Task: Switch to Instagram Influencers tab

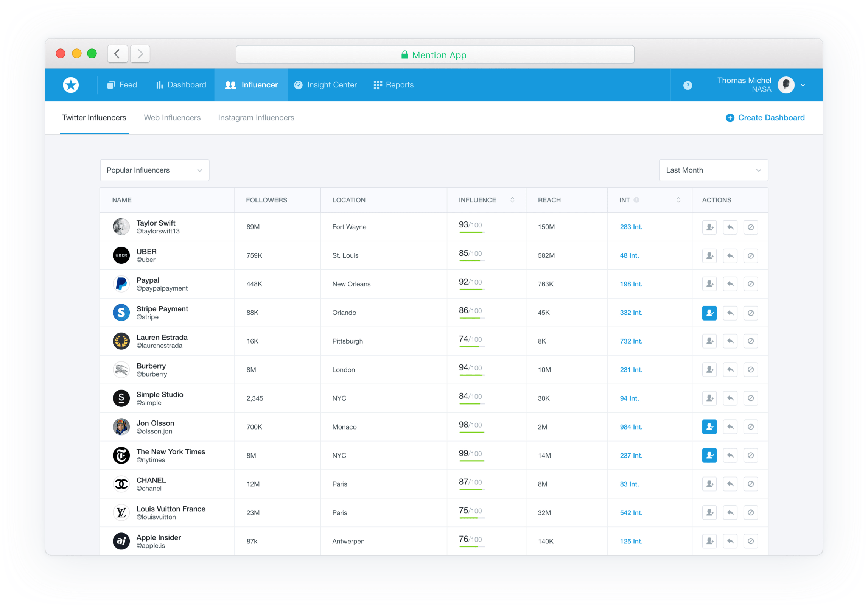Action: coord(256,118)
